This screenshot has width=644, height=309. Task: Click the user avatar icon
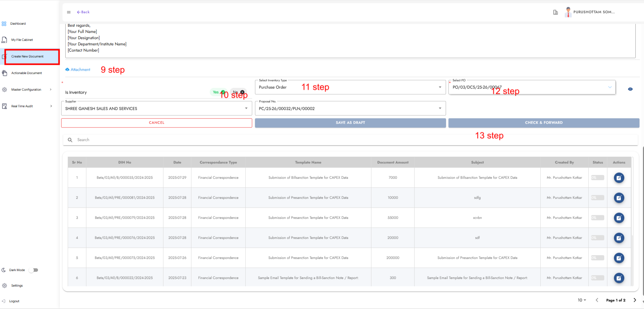tap(568, 12)
